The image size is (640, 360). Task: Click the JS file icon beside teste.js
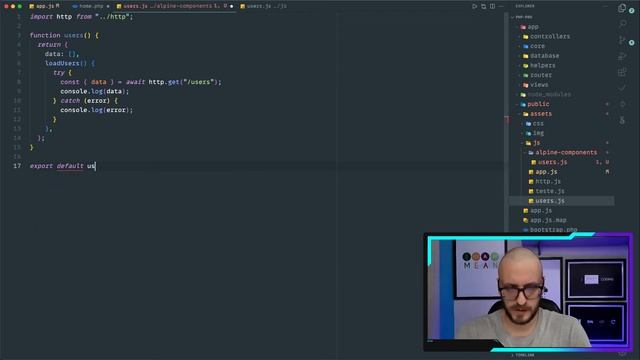[x=531, y=191]
